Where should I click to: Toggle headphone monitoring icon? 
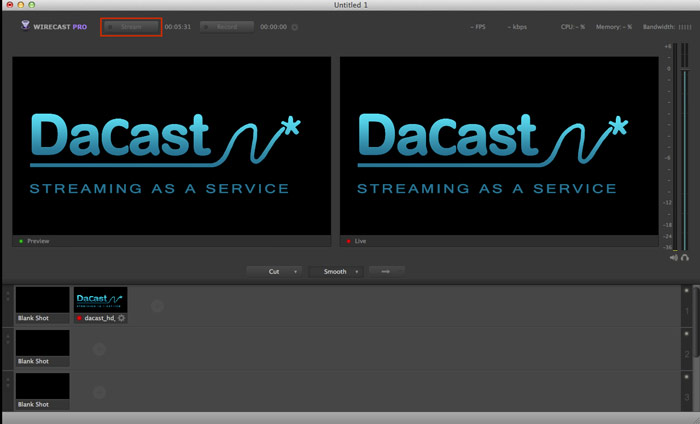[685, 258]
